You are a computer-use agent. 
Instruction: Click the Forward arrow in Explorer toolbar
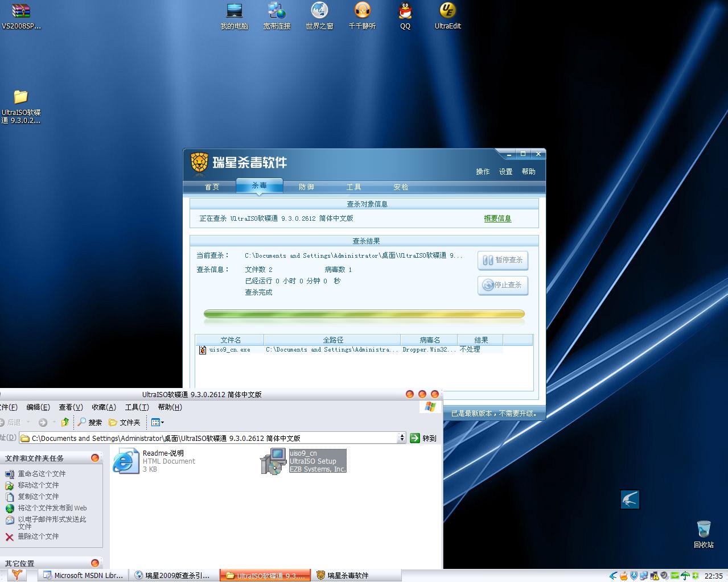pos(43,422)
